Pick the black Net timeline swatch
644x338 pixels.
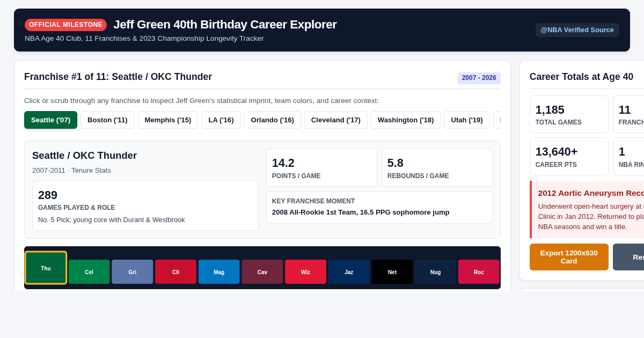(392, 272)
